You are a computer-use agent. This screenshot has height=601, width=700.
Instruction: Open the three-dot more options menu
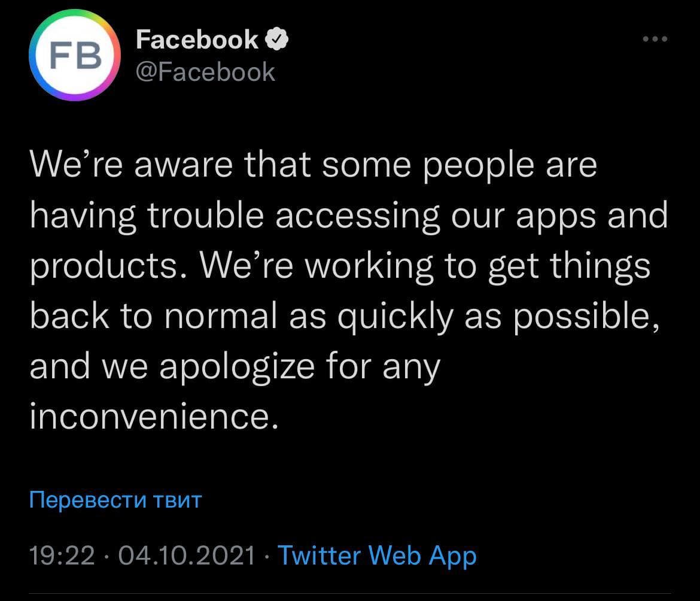(x=654, y=40)
